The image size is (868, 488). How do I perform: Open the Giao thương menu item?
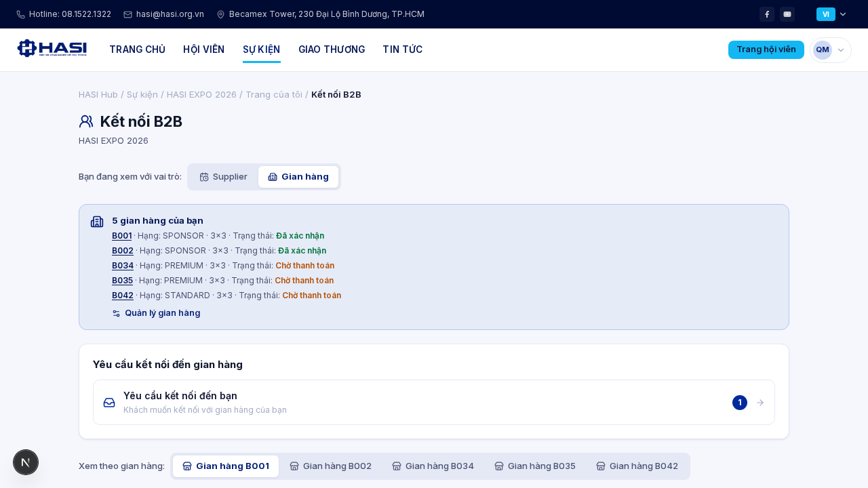pyautogui.click(x=332, y=49)
